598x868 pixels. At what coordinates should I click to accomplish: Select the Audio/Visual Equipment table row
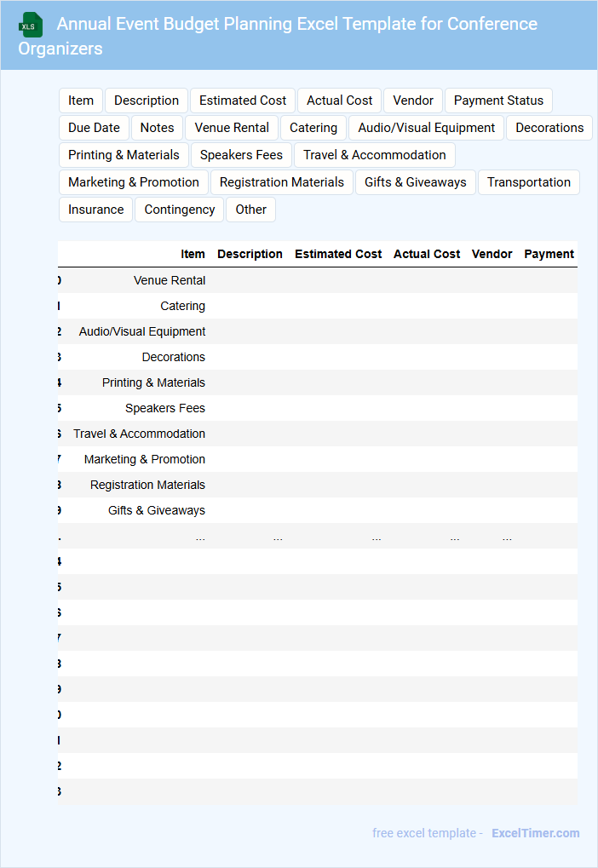click(x=318, y=331)
